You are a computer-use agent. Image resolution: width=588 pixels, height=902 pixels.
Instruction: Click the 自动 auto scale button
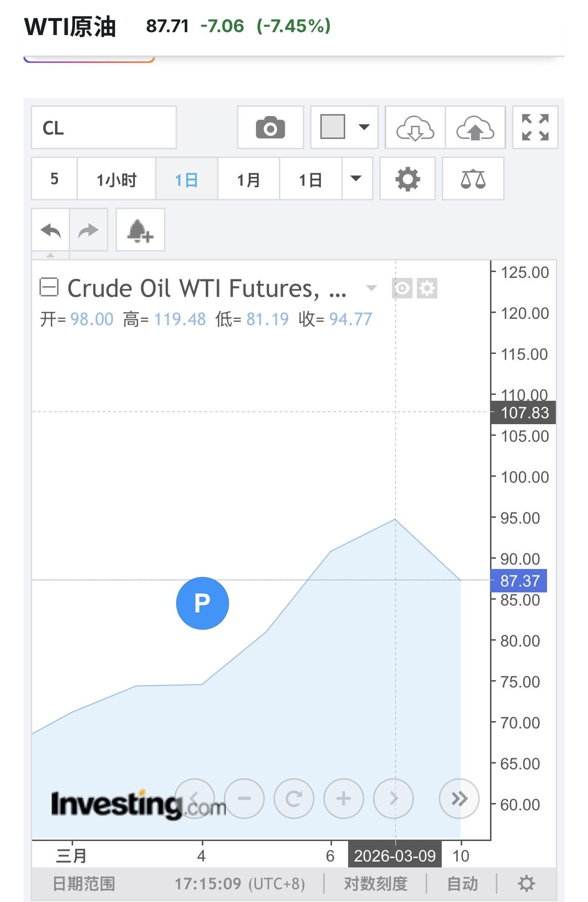pyautogui.click(x=462, y=883)
